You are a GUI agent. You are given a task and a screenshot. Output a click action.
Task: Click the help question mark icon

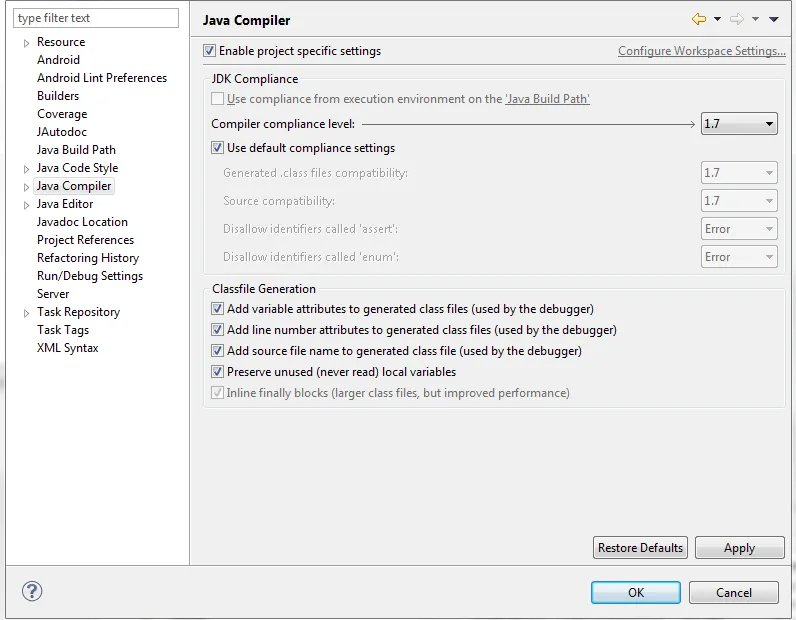pyautogui.click(x=32, y=591)
